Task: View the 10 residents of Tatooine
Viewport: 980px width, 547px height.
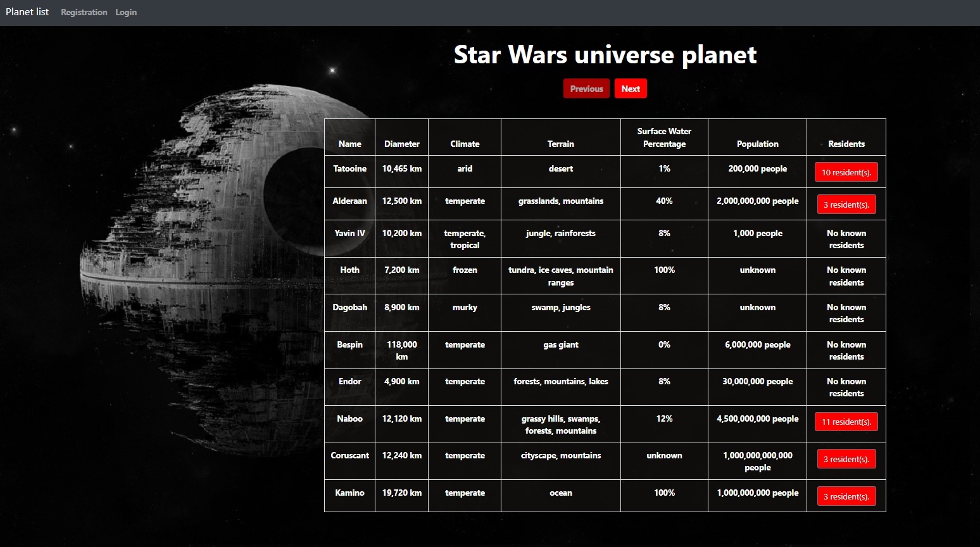Action: pyautogui.click(x=846, y=172)
